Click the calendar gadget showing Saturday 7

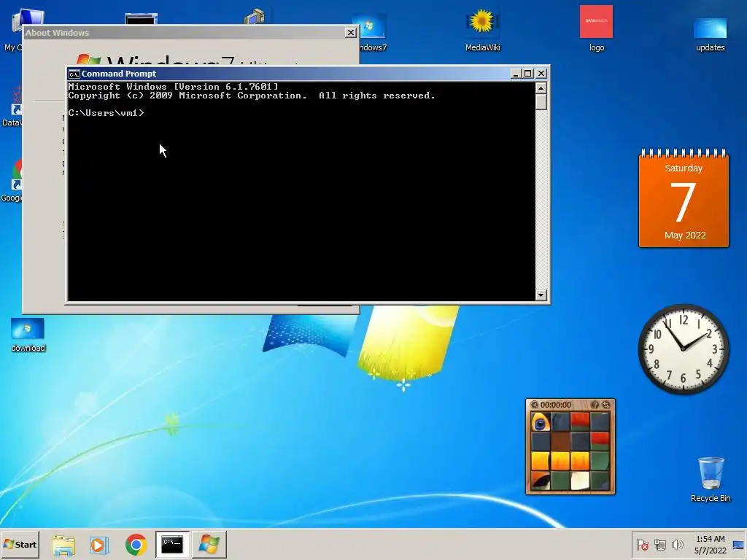click(x=684, y=199)
